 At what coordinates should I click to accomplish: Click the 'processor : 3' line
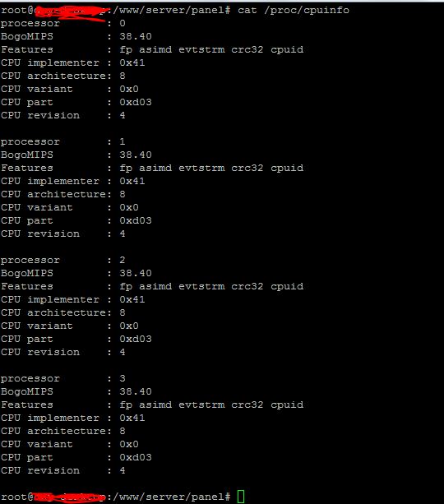pos(63,378)
